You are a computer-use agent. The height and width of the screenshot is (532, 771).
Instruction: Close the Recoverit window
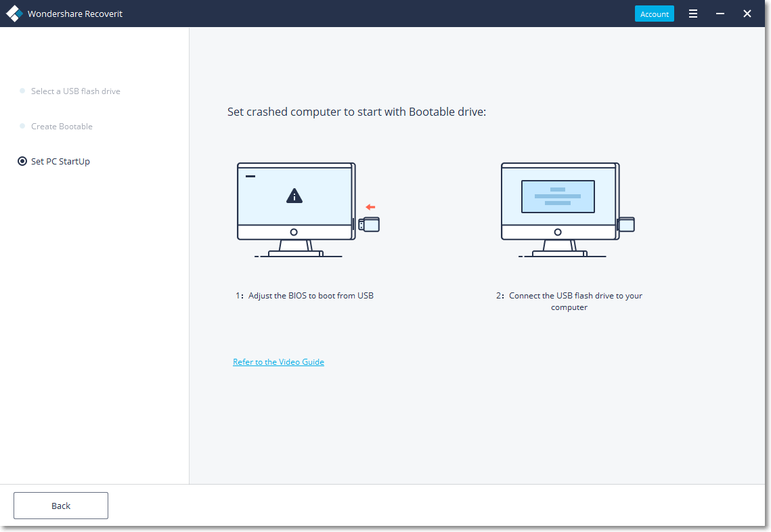(747, 14)
